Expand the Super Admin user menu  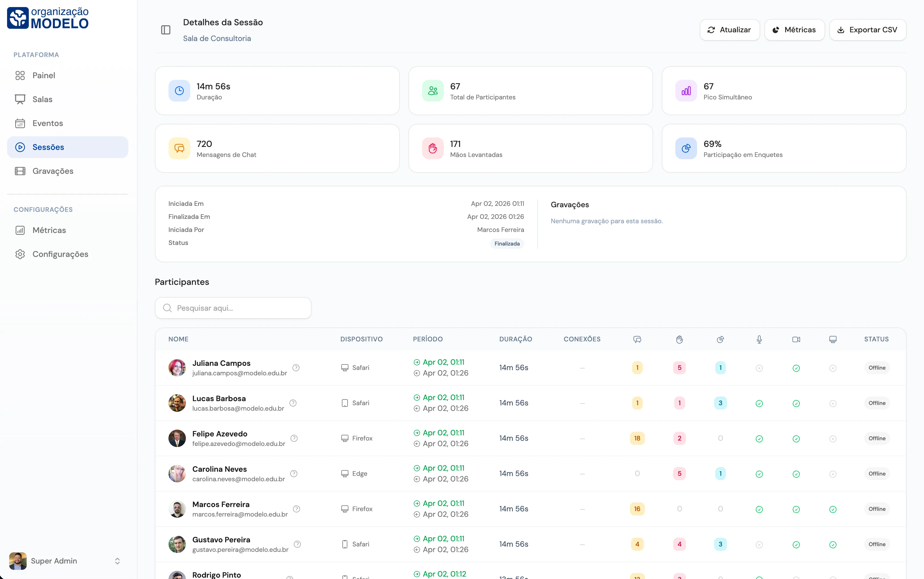[117, 561]
